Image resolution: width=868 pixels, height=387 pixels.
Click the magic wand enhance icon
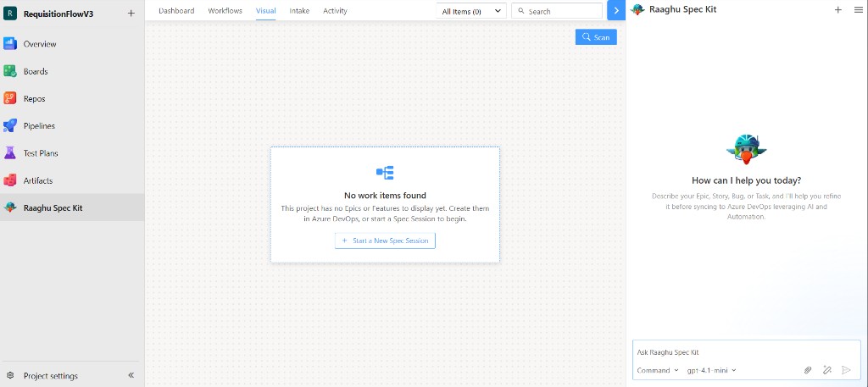pos(827,370)
